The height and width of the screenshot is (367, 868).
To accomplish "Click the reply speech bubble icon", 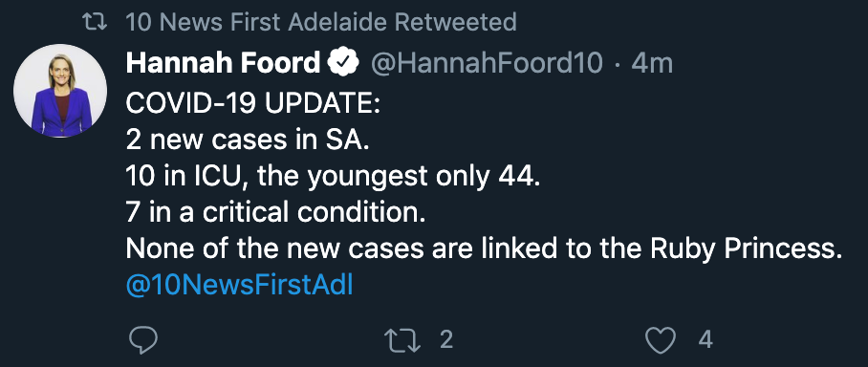I will pyautogui.click(x=143, y=340).
